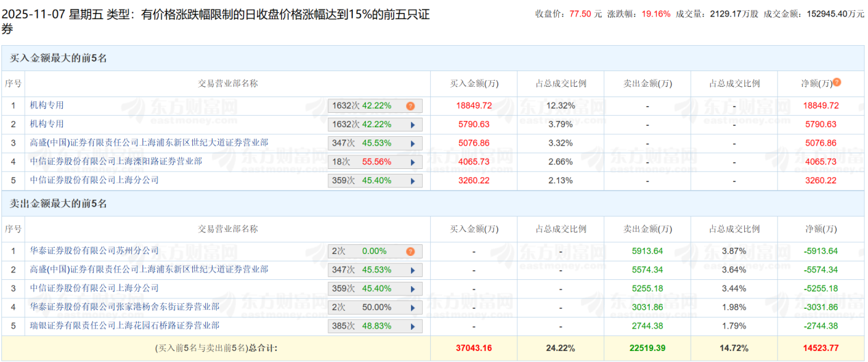Click the arrow icon in the 华泰证券张家港杨舍东街 row
The width and height of the screenshot is (868, 362).
412,307
